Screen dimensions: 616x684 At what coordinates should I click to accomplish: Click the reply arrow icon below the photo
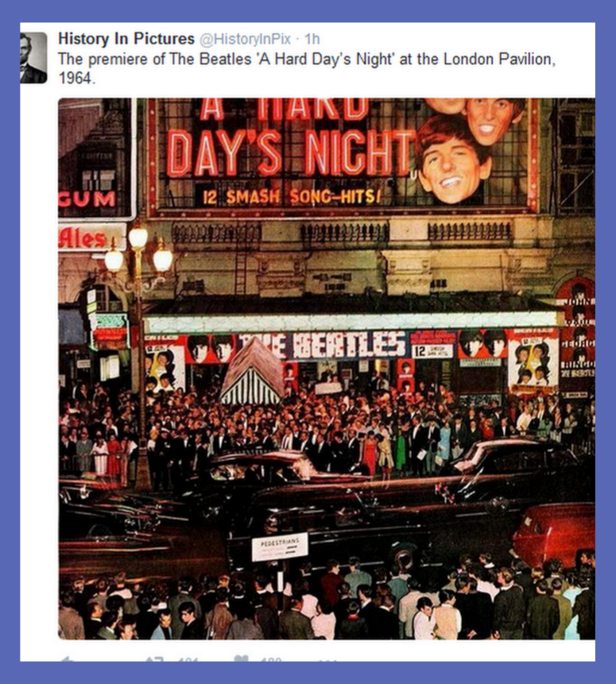pos(67,659)
